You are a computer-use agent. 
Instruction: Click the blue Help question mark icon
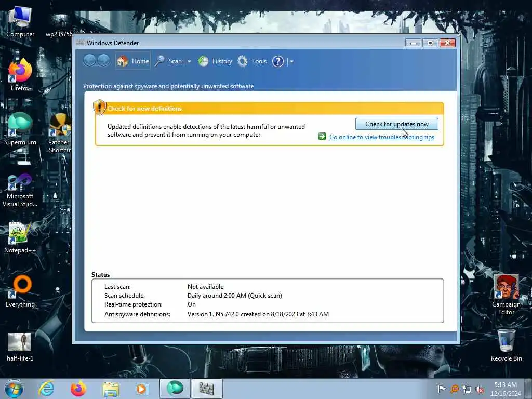pos(278,61)
